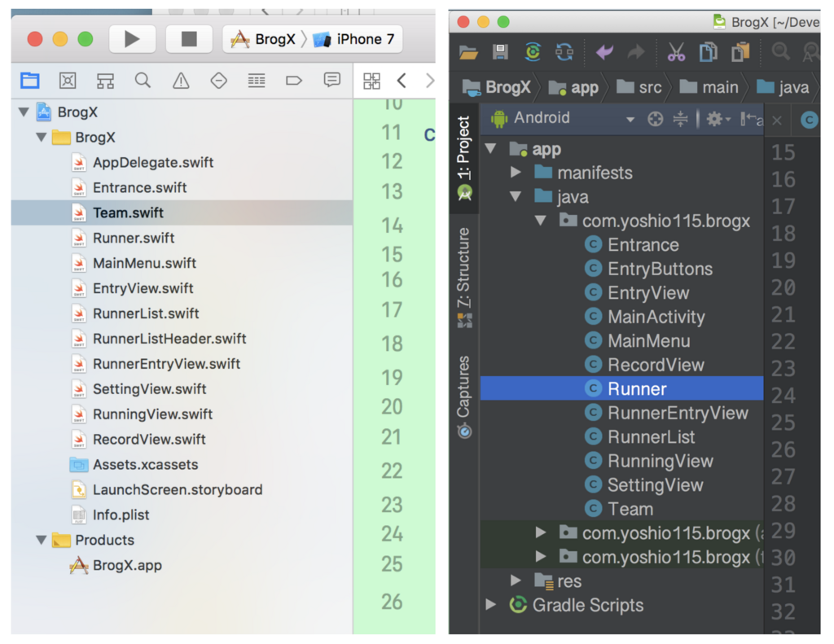Click the Sync project icon in Android Studio
The image size is (834, 644).
click(x=533, y=52)
